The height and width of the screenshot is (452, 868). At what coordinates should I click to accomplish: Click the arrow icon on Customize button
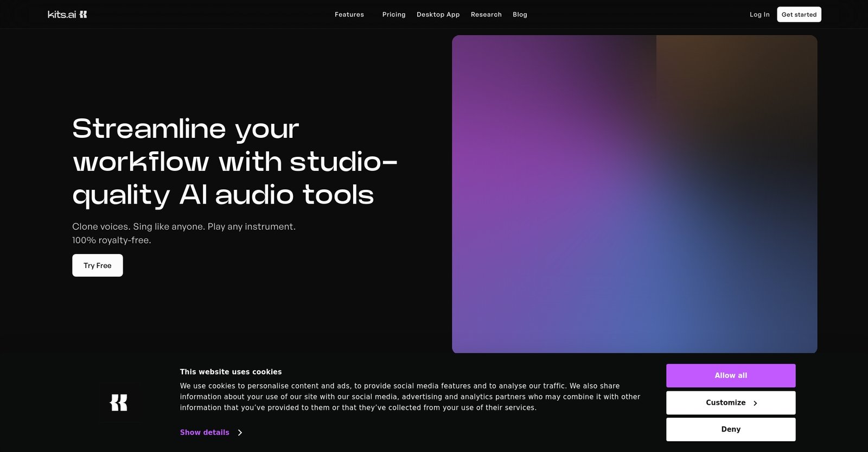pos(755,403)
